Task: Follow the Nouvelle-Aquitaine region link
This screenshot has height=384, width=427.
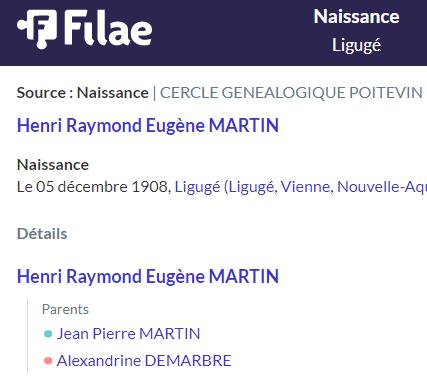Action: [382, 187]
